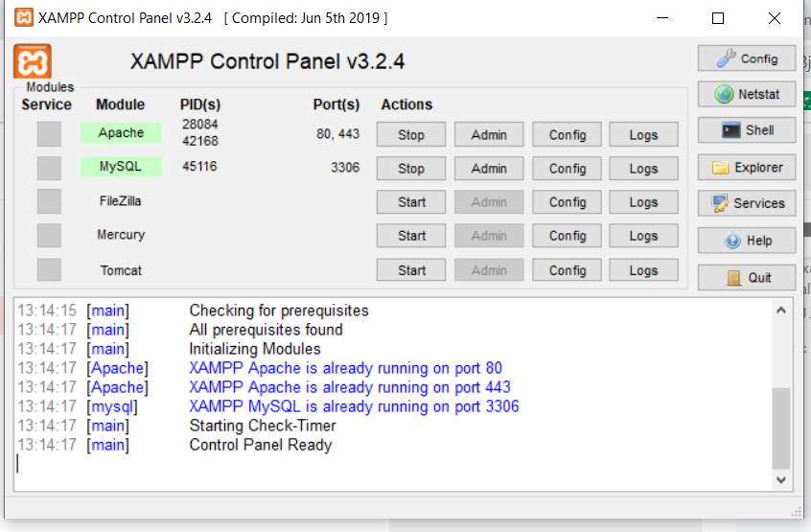Image resolution: width=811 pixels, height=532 pixels.
Task: Stop the MySQL module
Action: pyautogui.click(x=411, y=168)
